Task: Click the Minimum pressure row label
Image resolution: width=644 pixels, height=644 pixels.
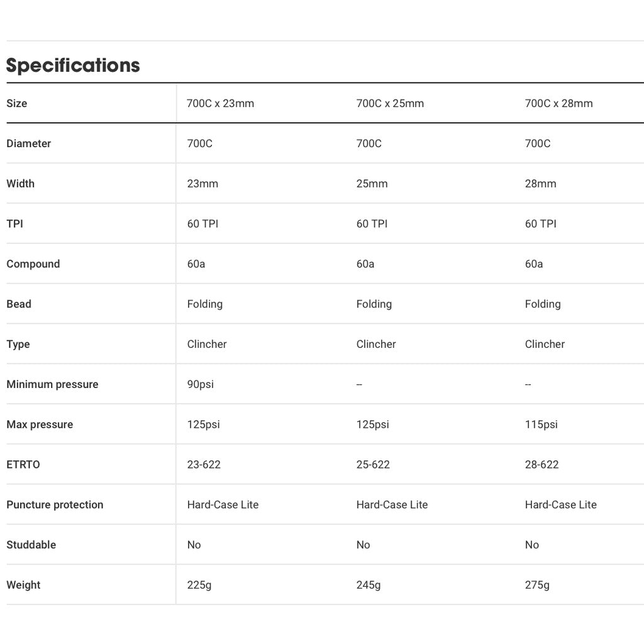Action: [x=52, y=384]
